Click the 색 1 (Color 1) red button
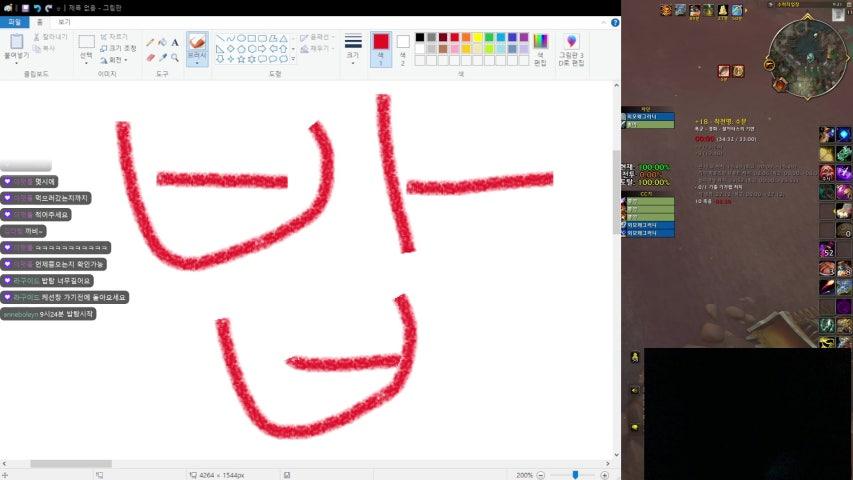The height and width of the screenshot is (480, 853). 381,50
